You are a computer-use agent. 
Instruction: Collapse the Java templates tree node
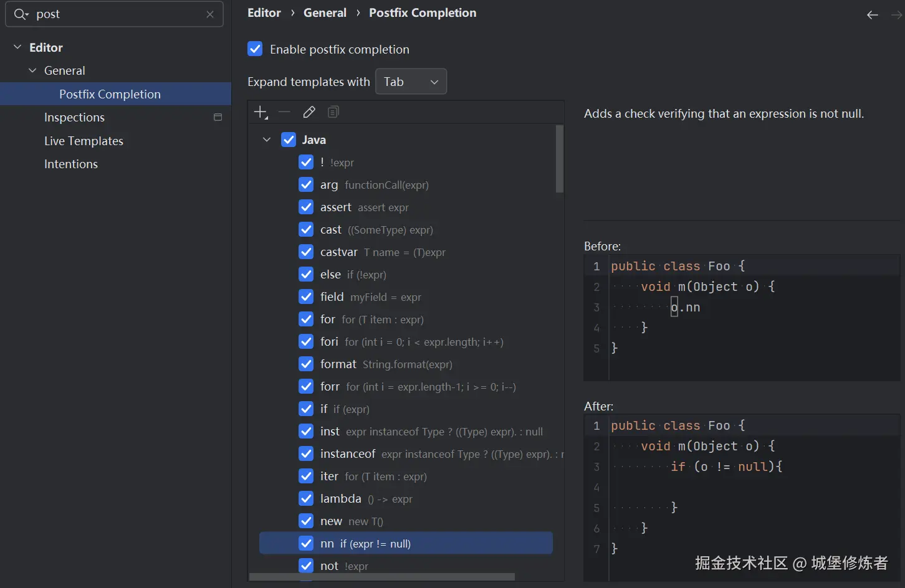(x=267, y=140)
